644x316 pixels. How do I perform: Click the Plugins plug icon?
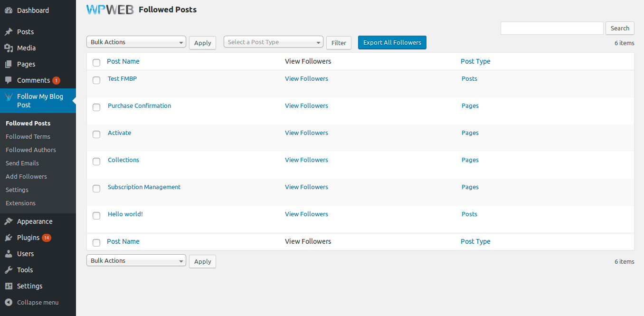coord(9,238)
